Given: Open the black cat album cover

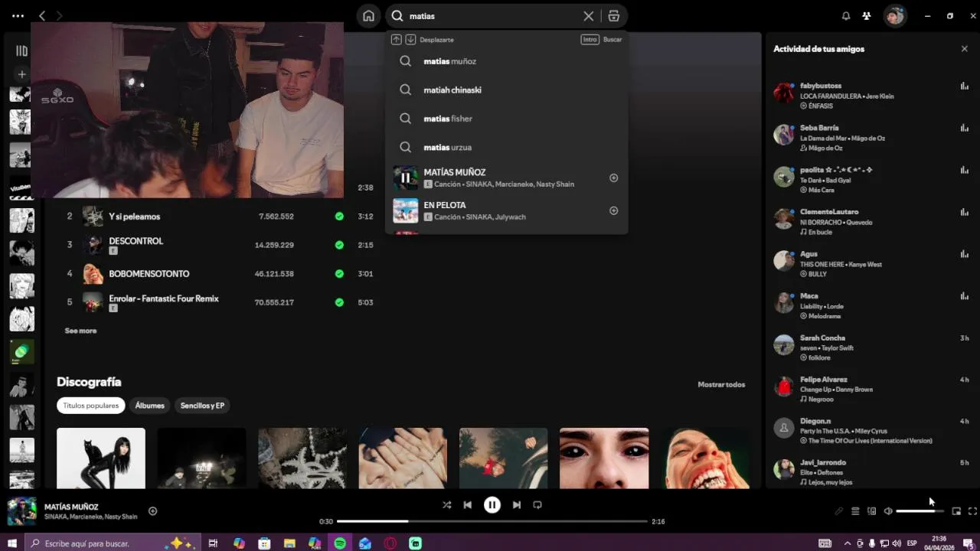Looking at the screenshot, I should [101, 458].
